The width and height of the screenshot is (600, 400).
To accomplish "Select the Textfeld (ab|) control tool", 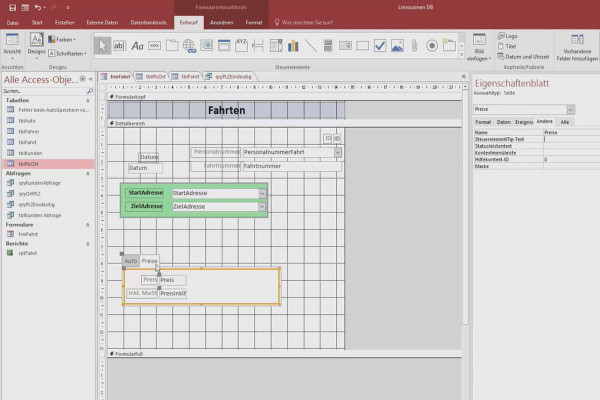I will (119, 46).
